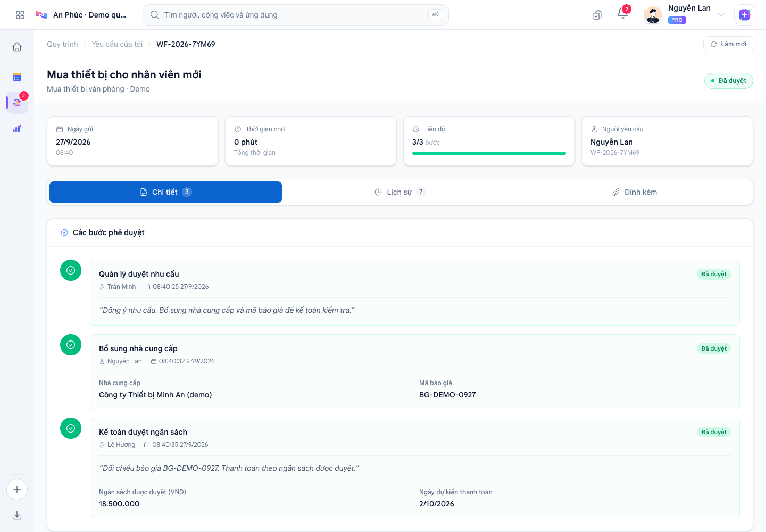The image size is (766, 532).
Task: Click the header Đã duyệt status badge
Action: pyautogui.click(x=729, y=81)
